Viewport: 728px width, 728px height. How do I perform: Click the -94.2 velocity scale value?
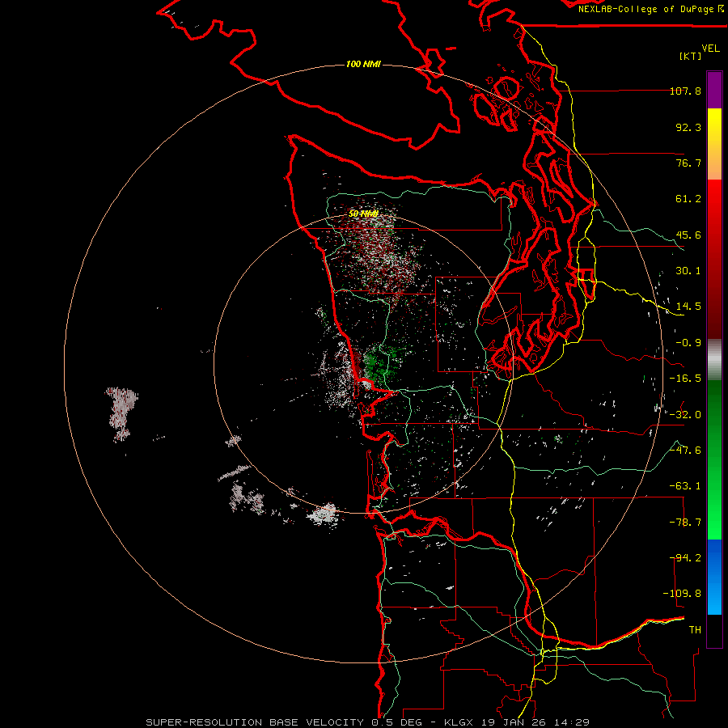coord(685,558)
